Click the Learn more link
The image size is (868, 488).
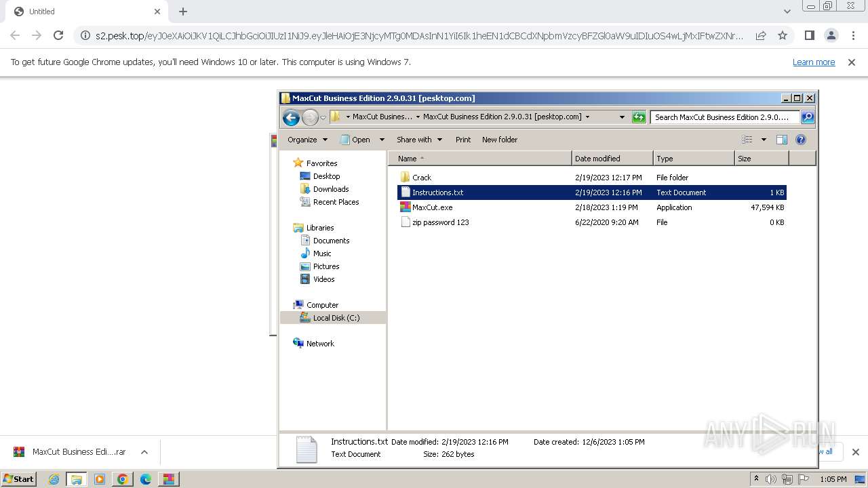coord(814,62)
